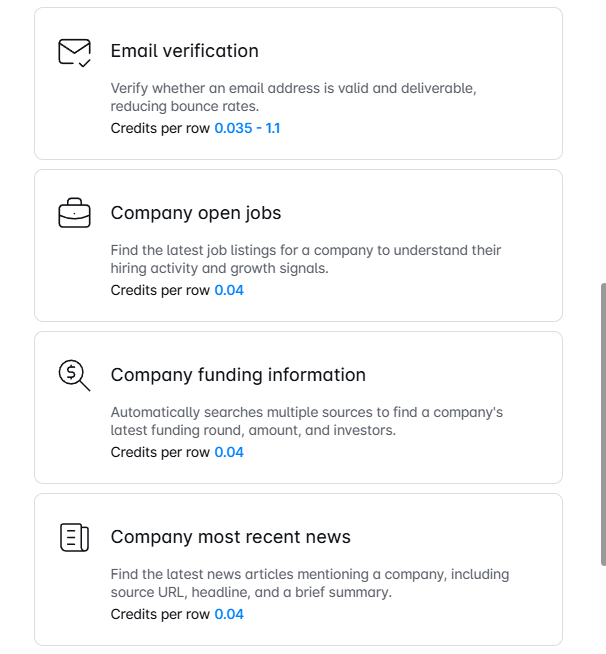Screen dimensions: 606x654
Task: Click the 0.04 credits value under funding information
Action: click(x=229, y=452)
